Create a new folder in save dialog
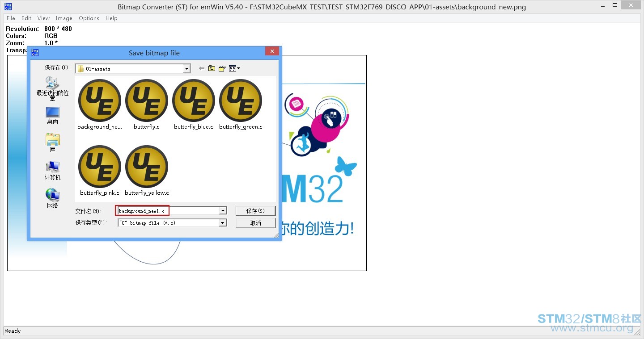The height and width of the screenshot is (339, 644). coord(222,68)
